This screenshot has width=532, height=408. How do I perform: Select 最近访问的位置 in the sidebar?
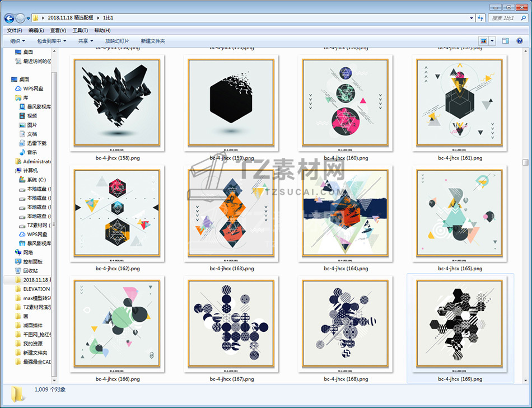[33, 61]
